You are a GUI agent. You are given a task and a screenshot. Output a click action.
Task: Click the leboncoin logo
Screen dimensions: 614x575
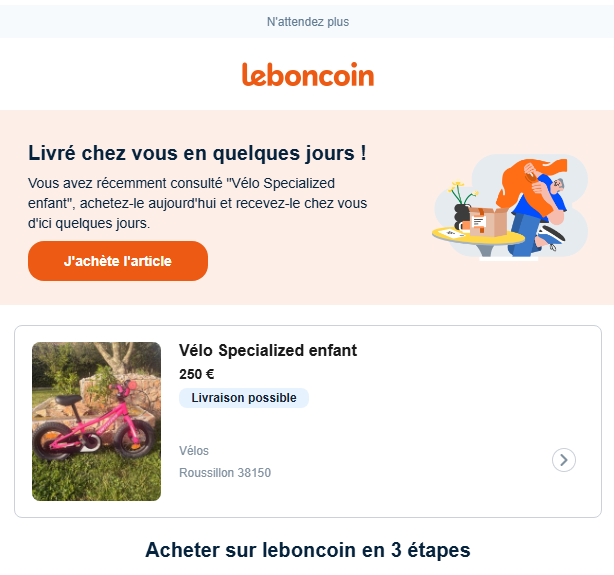308,74
